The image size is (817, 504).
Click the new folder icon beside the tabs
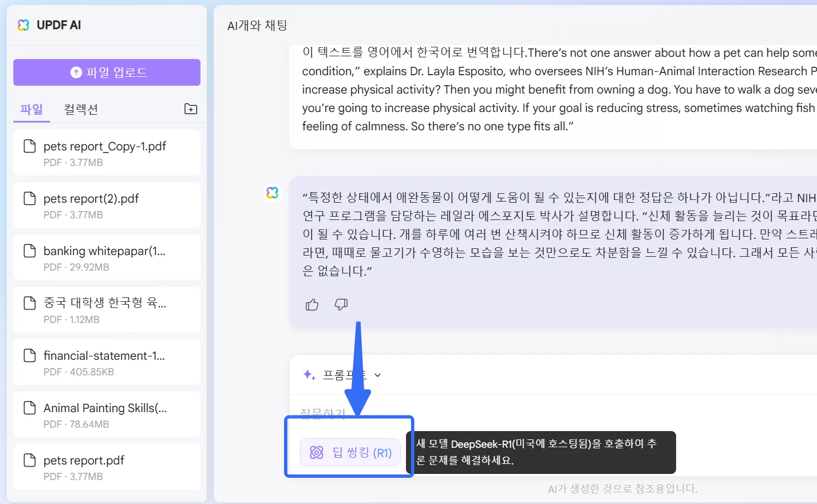coord(190,109)
